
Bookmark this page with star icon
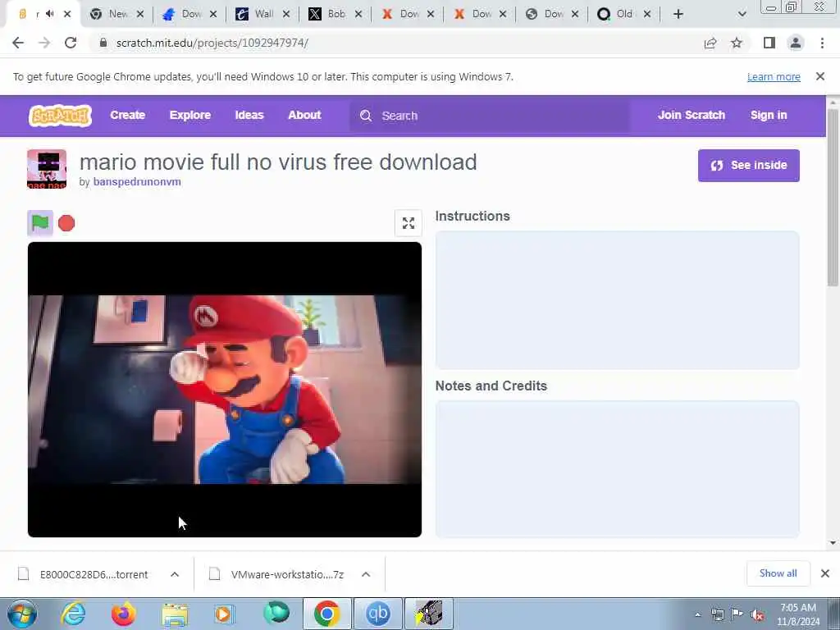pos(737,43)
